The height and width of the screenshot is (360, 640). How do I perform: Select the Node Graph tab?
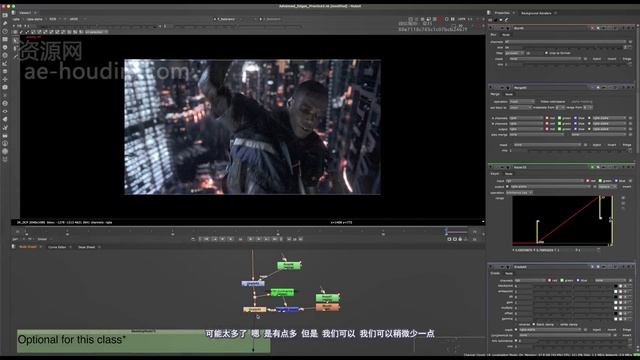point(27,247)
